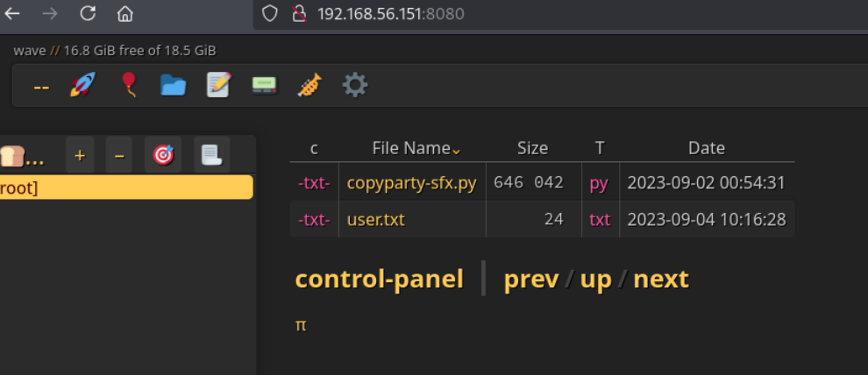
Task: Click the address bar showing 192.168.56.151:8080
Action: click(560, 14)
